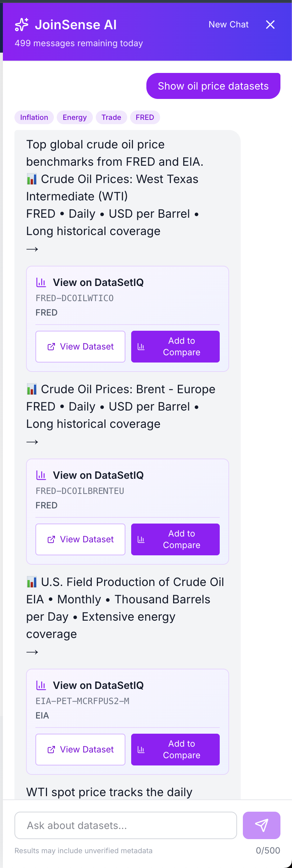The height and width of the screenshot is (868, 292).
Task: Click the bar chart icon on FRED-DCOILWTICO card
Action: [41, 282]
